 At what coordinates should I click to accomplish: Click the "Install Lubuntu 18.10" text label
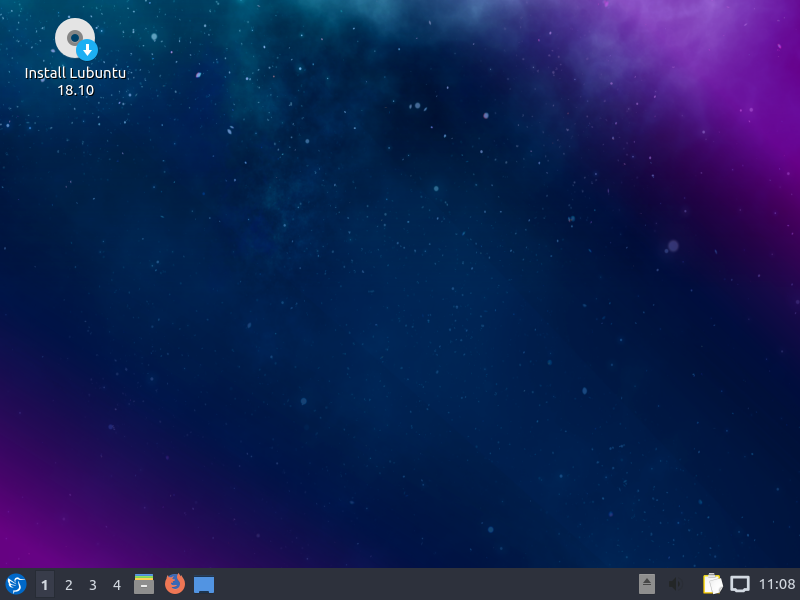(x=75, y=81)
